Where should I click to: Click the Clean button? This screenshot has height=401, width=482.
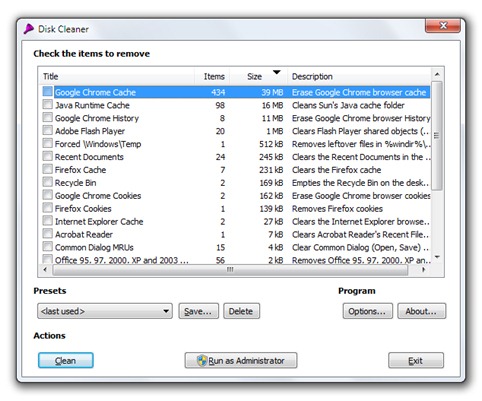66,360
